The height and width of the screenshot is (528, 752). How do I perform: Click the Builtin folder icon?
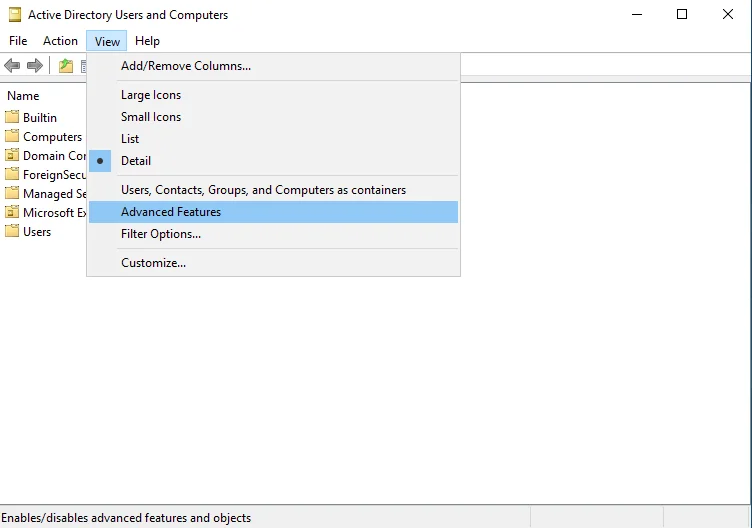click(12, 117)
